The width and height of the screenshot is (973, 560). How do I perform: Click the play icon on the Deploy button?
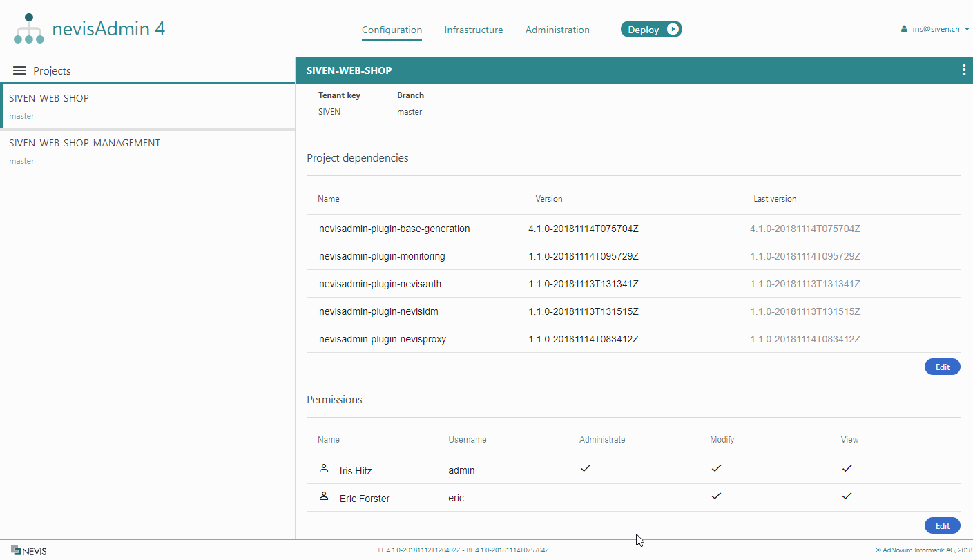click(x=672, y=29)
